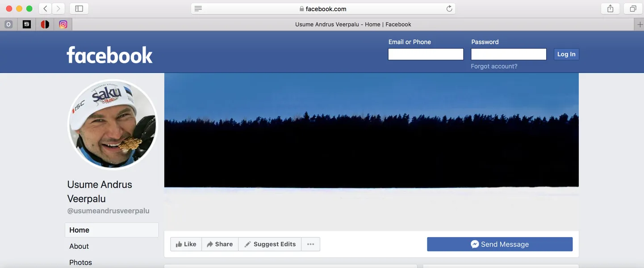The height and width of the screenshot is (268, 644).
Task: Click the Log In button
Action: point(566,54)
